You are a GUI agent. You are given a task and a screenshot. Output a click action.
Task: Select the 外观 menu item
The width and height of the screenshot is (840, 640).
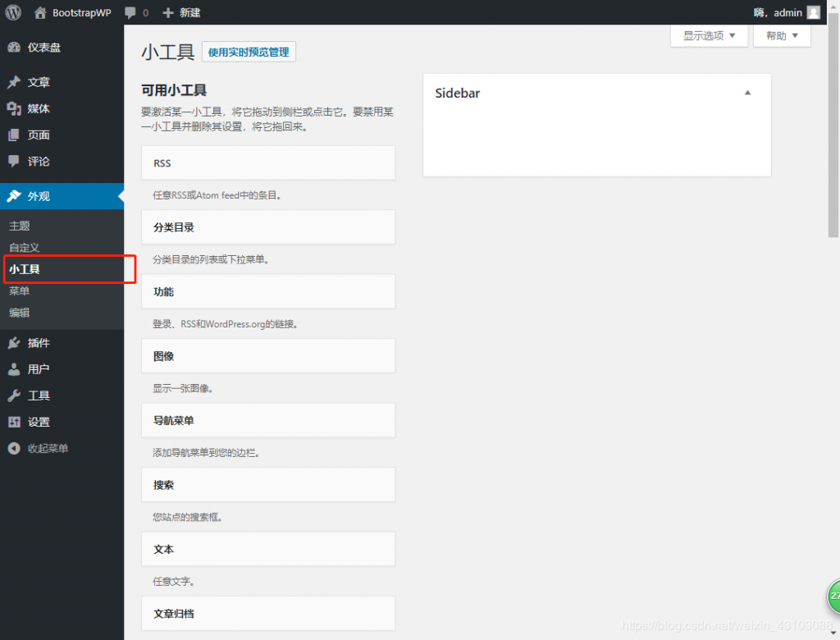[x=62, y=196]
